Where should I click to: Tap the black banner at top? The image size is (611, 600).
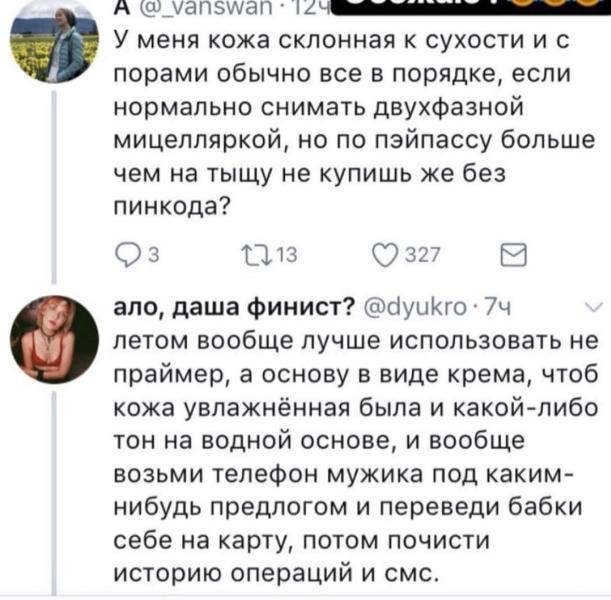tap(471, 7)
